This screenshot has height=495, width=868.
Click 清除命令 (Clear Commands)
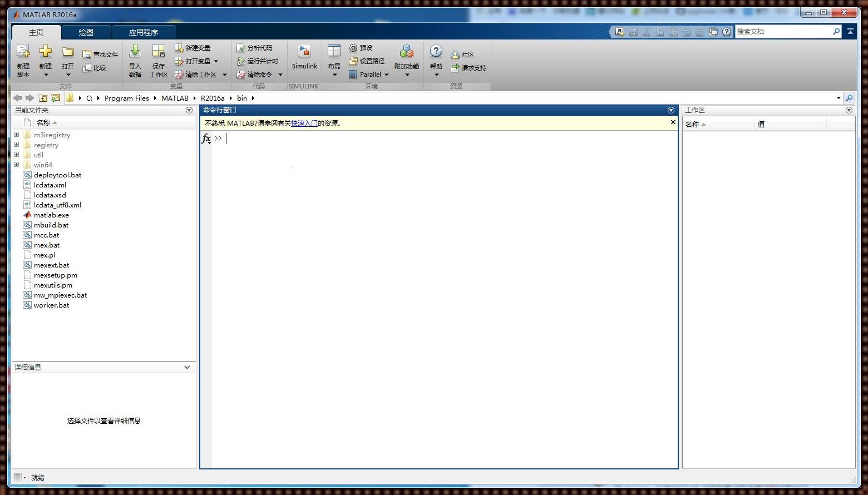tap(254, 75)
